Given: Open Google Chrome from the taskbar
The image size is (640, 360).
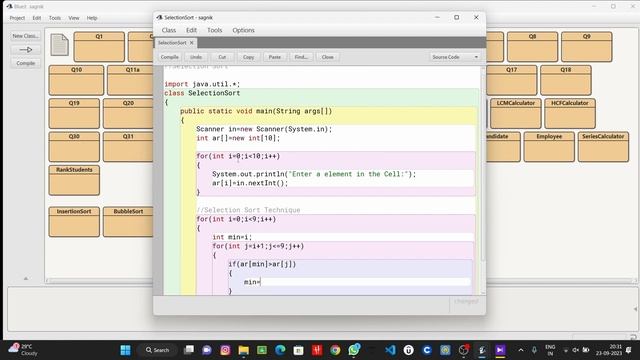Looking at the screenshot, I should pyautogui.click(x=335, y=350).
